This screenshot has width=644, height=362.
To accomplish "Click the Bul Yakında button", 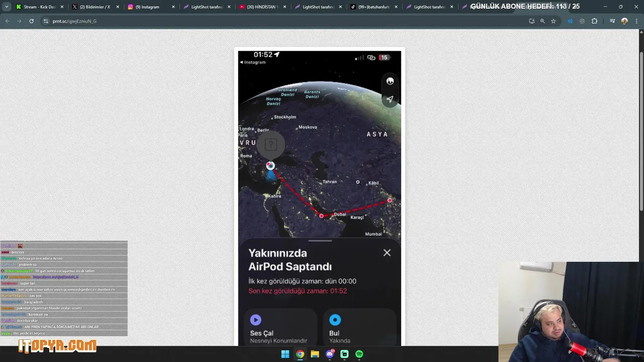I will 359,329.
